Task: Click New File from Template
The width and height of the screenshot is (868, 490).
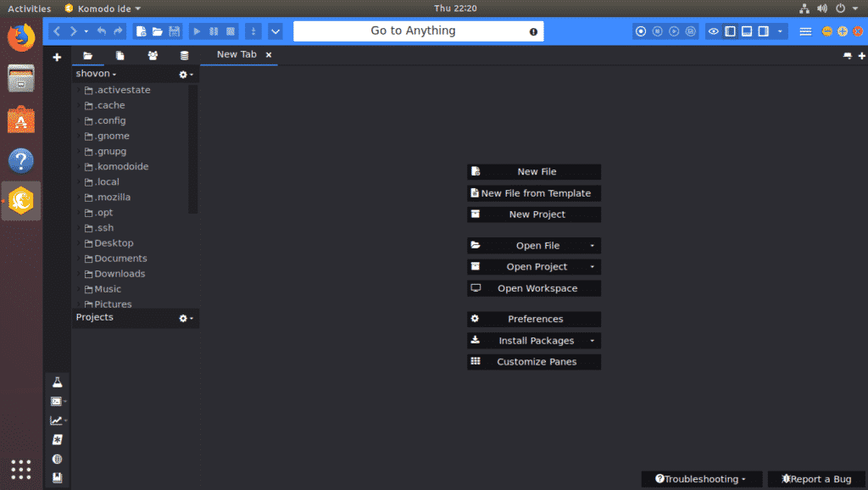Action: 533,192
